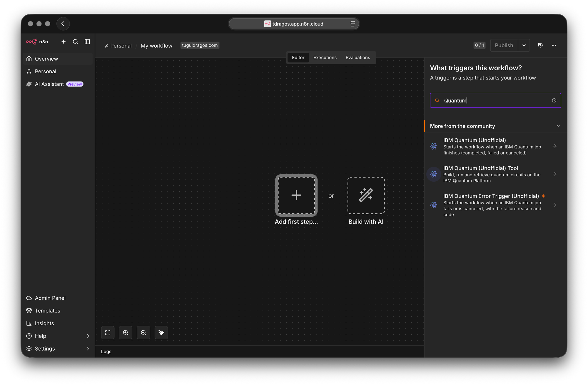Viewport: 588px width, 385px height.
Task: Zoom out on the canvas
Action: tap(143, 333)
